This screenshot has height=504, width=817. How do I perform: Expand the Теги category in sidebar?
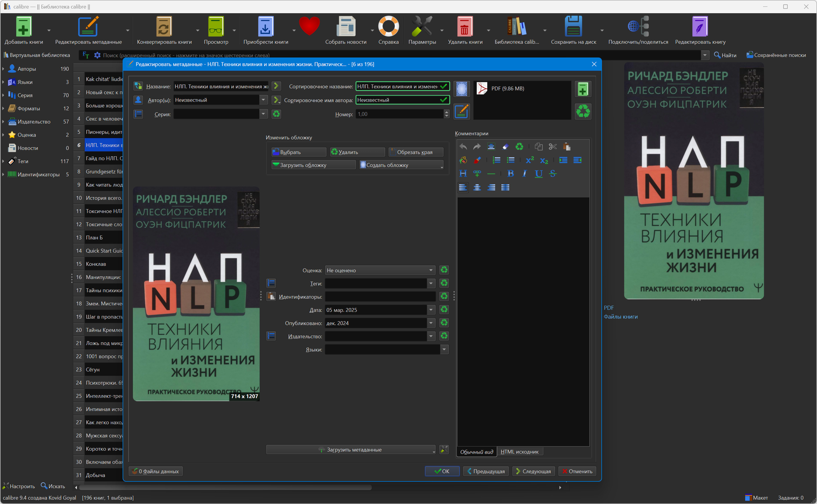[3, 161]
